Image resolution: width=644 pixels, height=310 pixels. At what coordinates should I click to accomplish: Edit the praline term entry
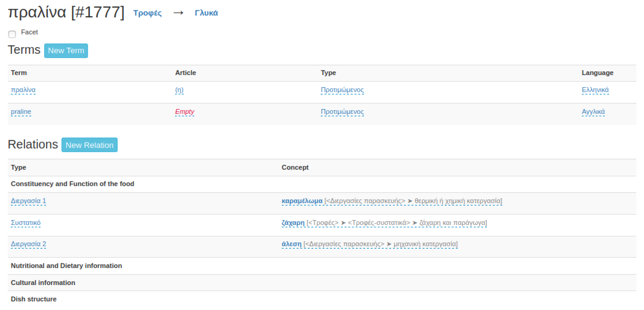click(21, 112)
